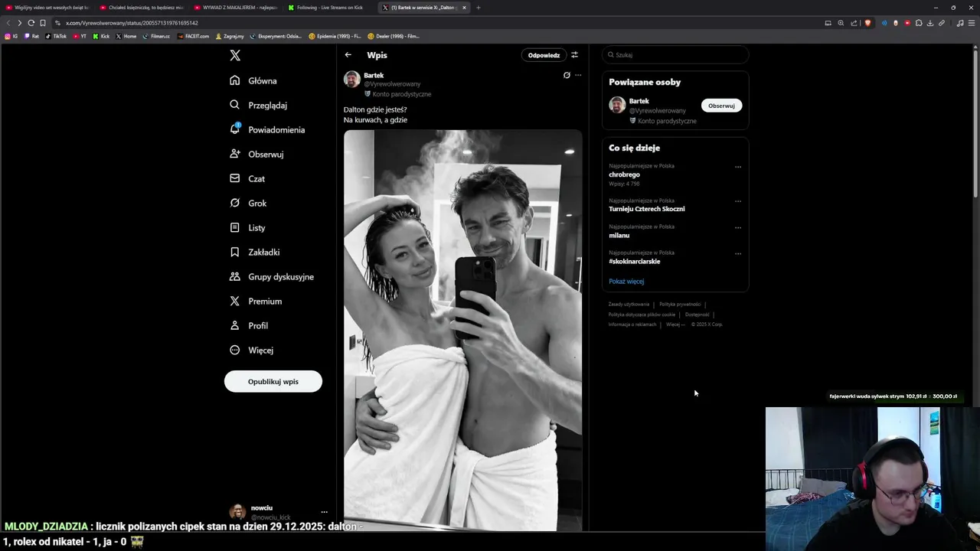980x551 pixels.
Task: Open options for milanu trend
Action: 738,227
